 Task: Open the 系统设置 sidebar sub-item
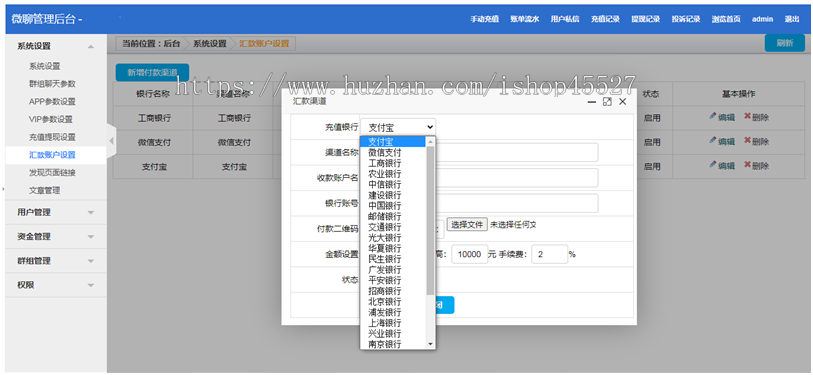click(x=45, y=66)
